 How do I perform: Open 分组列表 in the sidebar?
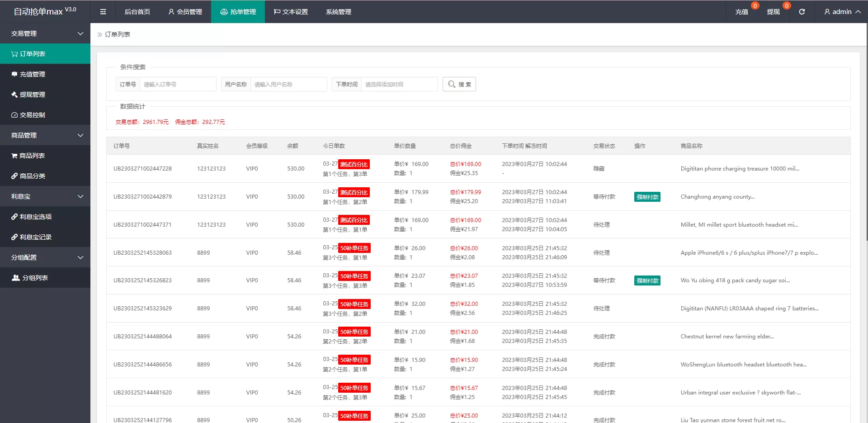click(35, 278)
